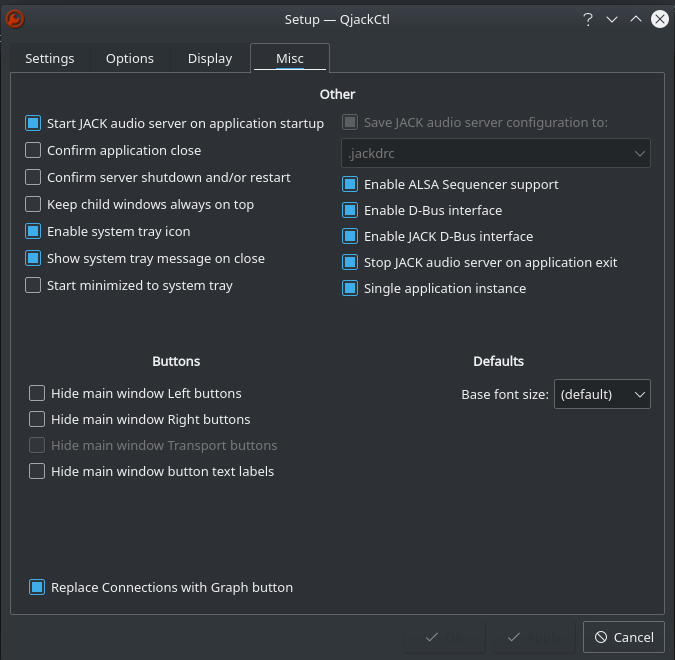The height and width of the screenshot is (660, 675).
Task: Uncheck Enable system tray icon
Action: click(x=33, y=232)
